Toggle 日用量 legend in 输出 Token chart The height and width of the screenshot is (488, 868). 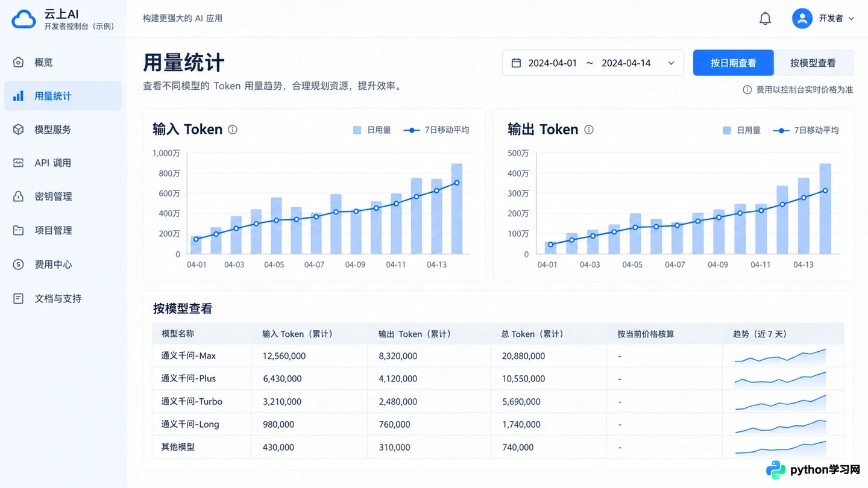click(x=741, y=130)
